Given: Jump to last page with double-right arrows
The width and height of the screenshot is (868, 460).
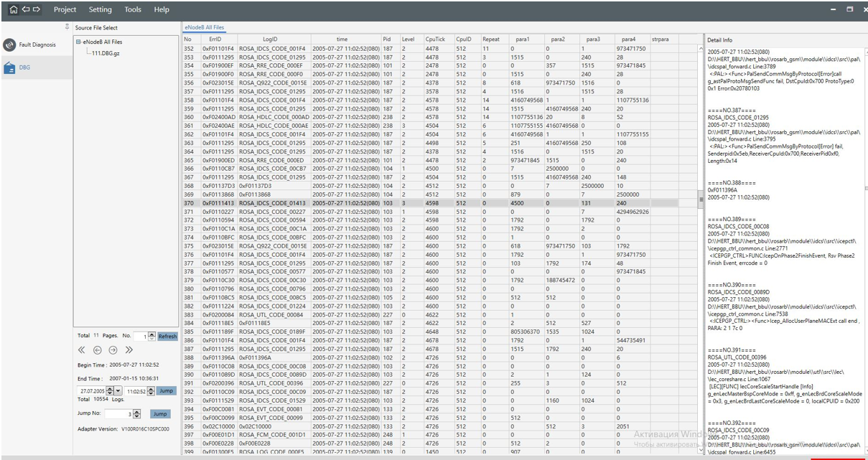Looking at the screenshot, I should [129, 350].
